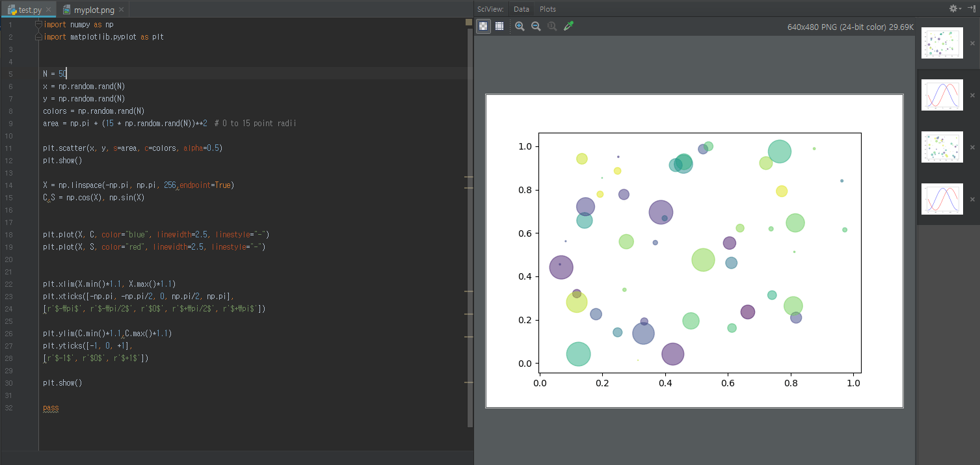The width and height of the screenshot is (980, 465).
Task: Close the myplot.png tab
Action: pos(121,10)
